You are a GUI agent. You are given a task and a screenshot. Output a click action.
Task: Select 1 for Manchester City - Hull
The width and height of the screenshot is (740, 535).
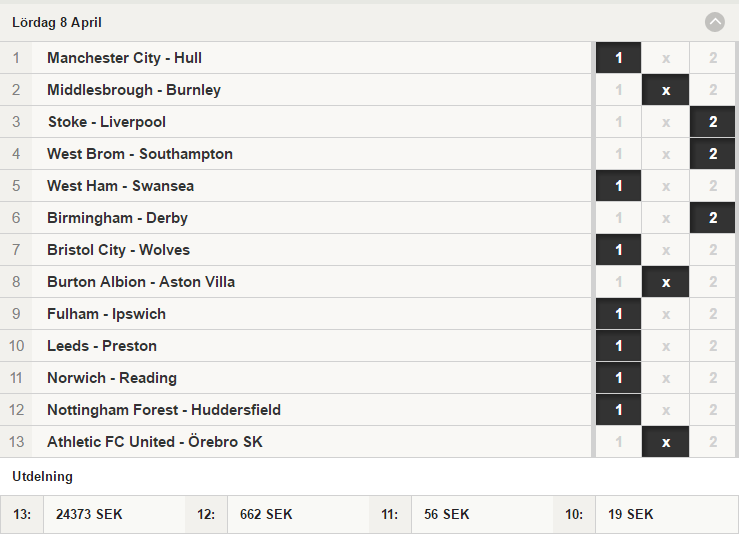pos(618,58)
